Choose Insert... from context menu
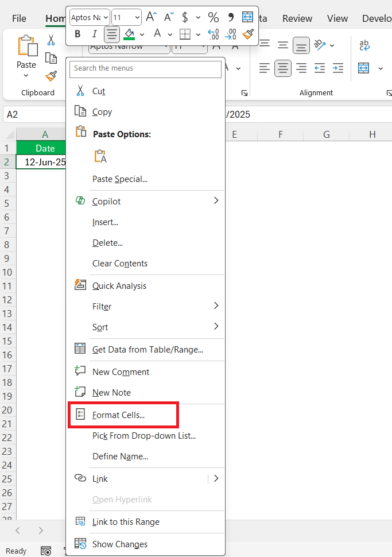The height and width of the screenshot is (557, 392). [146, 222]
